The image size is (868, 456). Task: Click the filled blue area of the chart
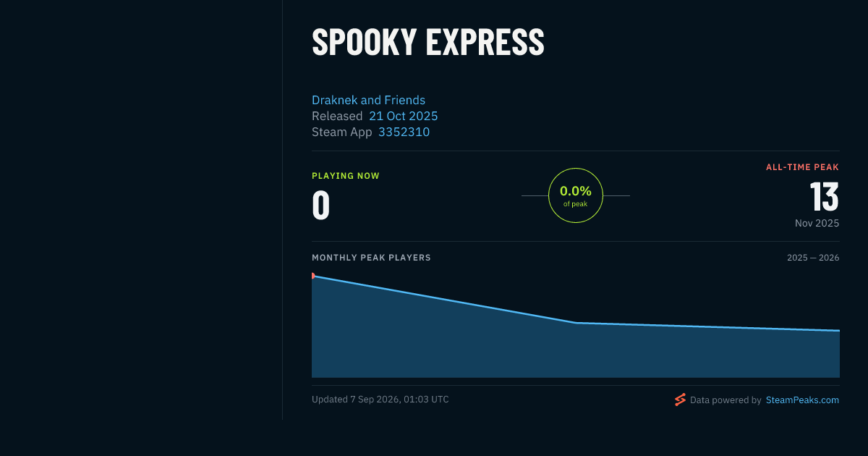pyautogui.click(x=575, y=351)
